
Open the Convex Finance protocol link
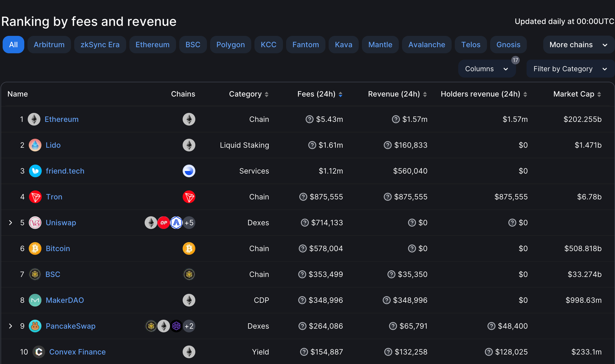click(77, 352)
